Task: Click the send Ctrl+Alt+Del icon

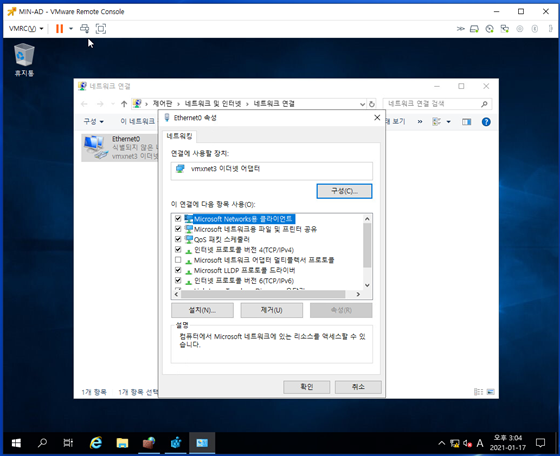Action: point(85,29)
